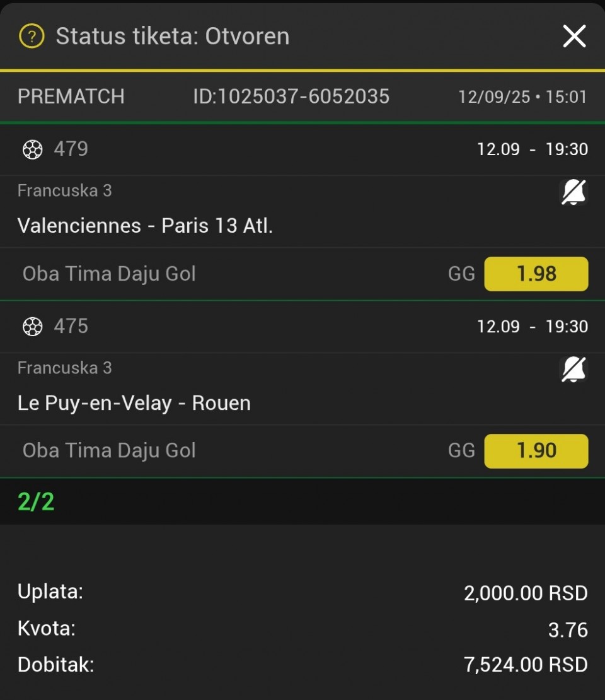Open the Valenciennes - Paris 13 Atl. match
Viewport: 605px width, 700px height.
145,225
